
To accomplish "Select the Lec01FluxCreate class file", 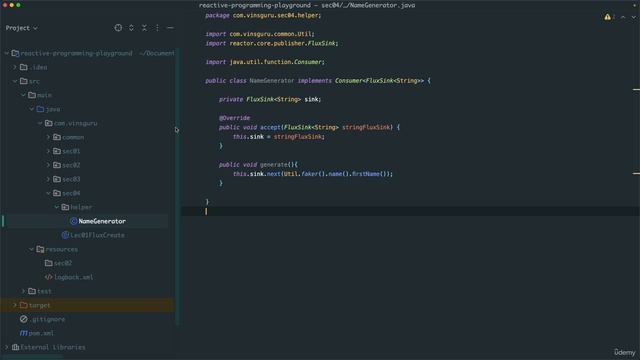I will (x=97, y=235).
